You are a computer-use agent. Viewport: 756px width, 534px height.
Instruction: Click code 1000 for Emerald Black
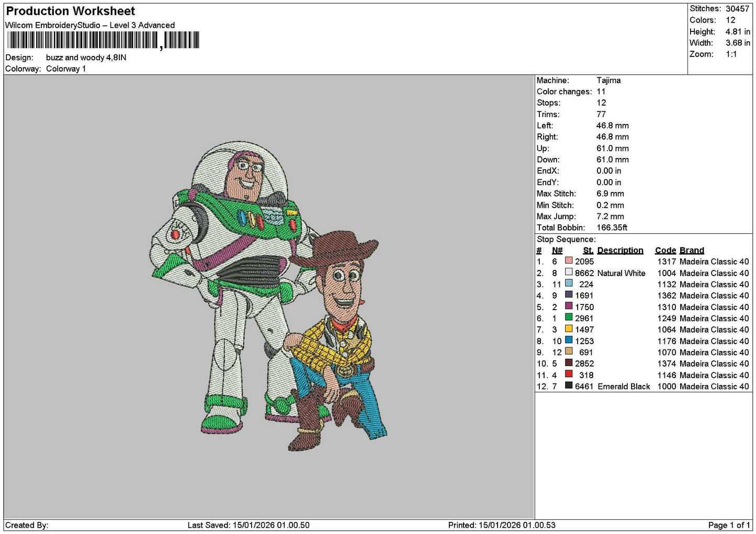tap(667, 387)
